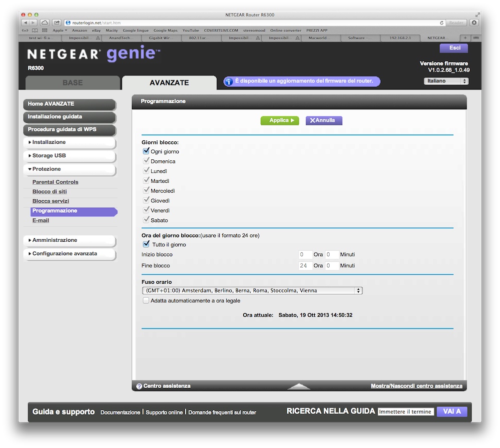Image resolution: width=500 pixels, height=448 pixels.
Task: Open Gigabit Wir... browser tab
Action: pyautogui.click(x=161, y=38)
